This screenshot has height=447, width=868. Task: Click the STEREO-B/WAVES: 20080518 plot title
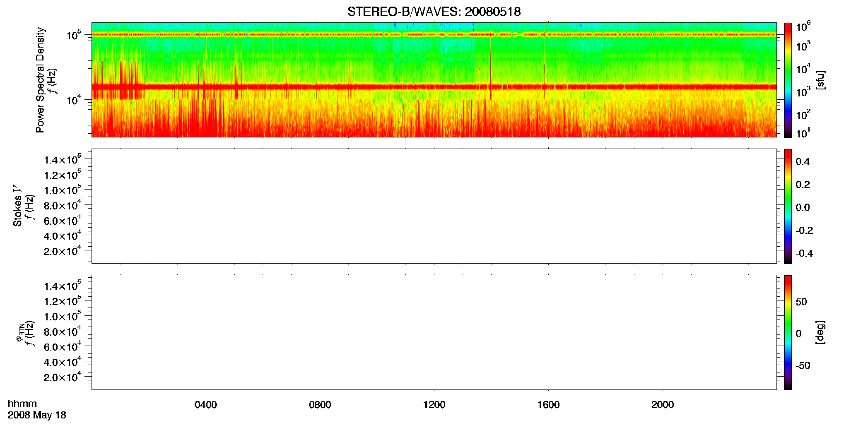(434, 12)
